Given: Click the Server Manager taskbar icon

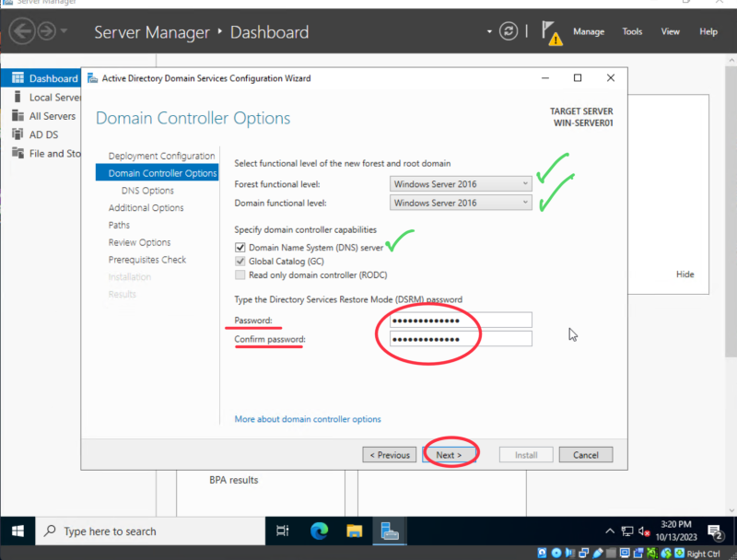Looking at the screenshot, I should (389, 531).
